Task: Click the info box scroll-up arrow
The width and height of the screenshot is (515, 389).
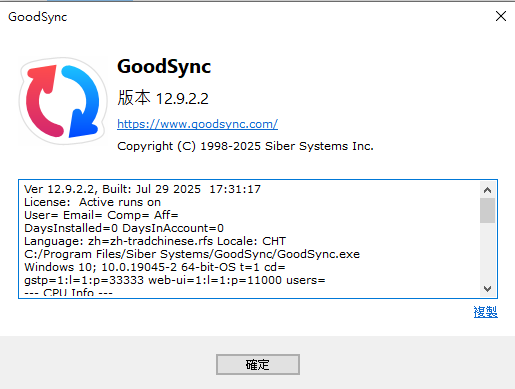Action: tap(487, 190)
